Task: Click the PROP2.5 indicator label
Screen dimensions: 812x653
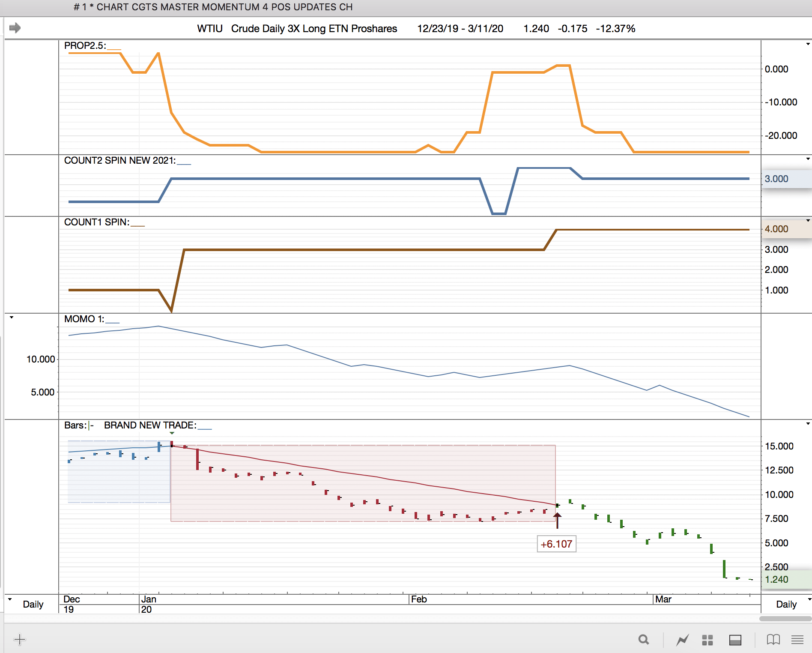Action: tap(85, 45)
